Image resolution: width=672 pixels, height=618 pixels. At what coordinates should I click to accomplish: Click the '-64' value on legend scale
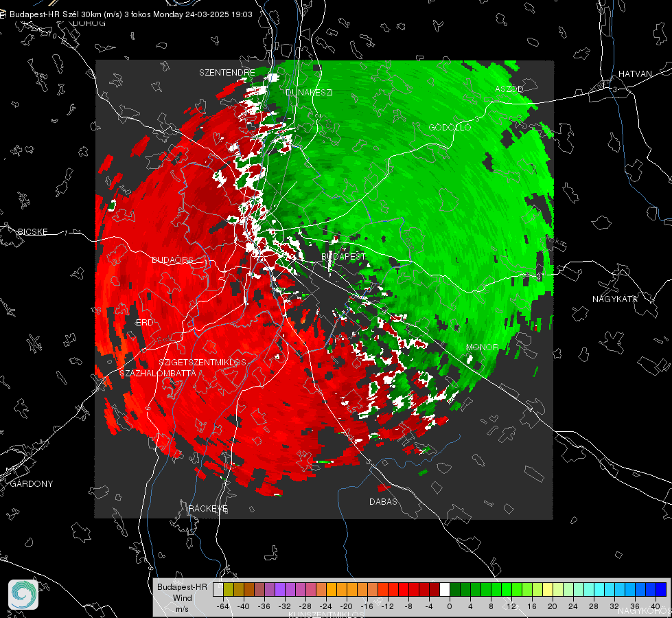223,606
